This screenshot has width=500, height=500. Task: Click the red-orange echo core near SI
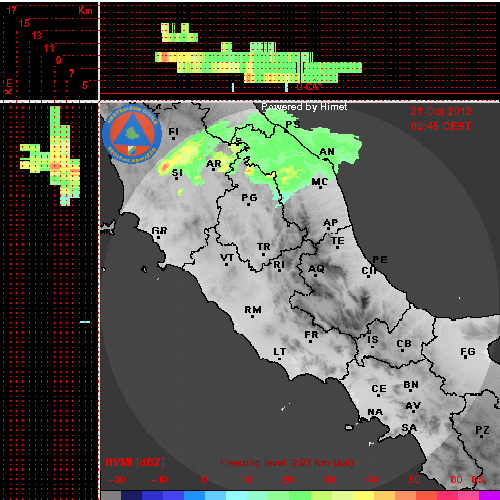[164, 167]
